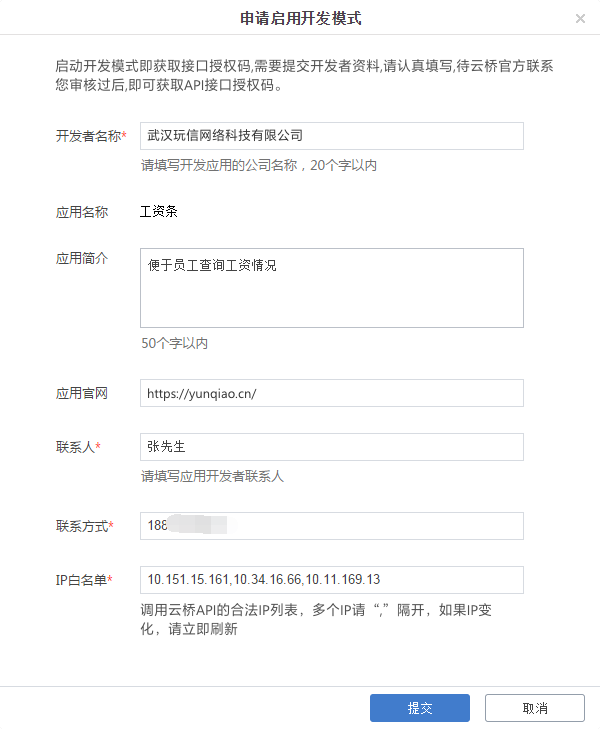Click the 联系方式 required label
The width and height of the screenshot is (600, 729).
[84, 526]
